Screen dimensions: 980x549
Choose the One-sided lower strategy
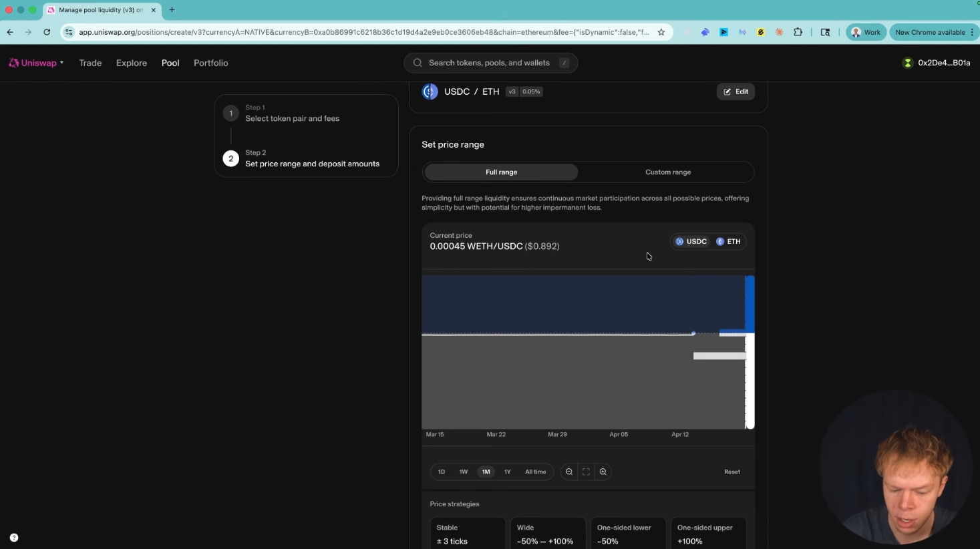pos(628,534)
